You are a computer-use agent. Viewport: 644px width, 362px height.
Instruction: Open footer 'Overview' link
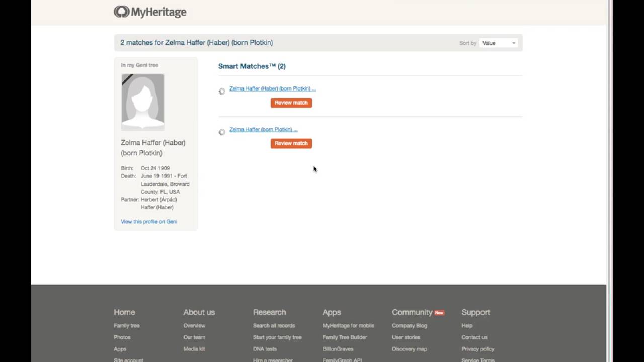pos(194,326)
